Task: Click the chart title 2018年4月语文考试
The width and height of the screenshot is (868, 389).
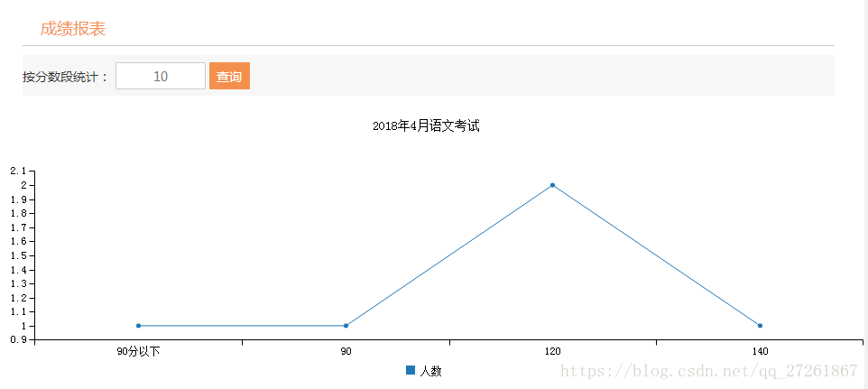Action: coord(426,126)
